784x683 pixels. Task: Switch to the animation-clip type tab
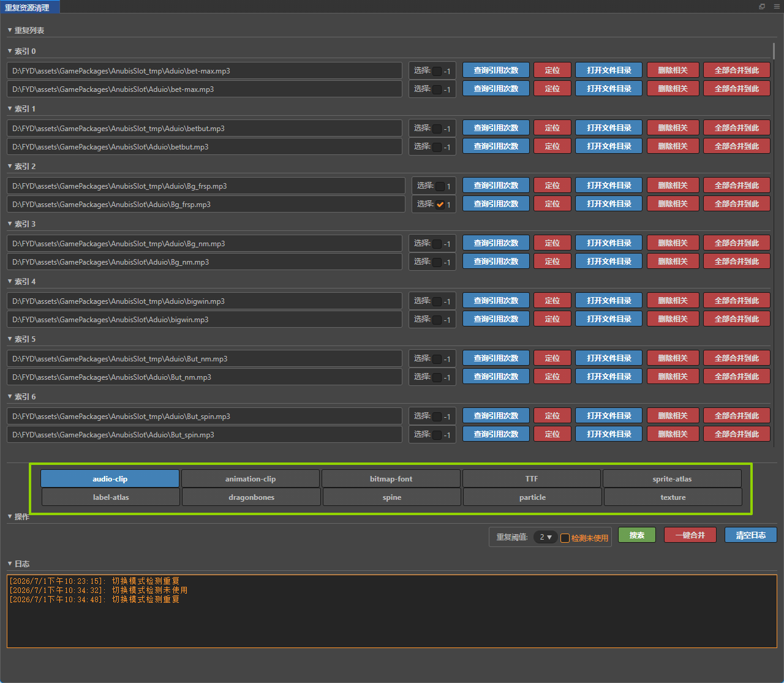pos(251,478)
